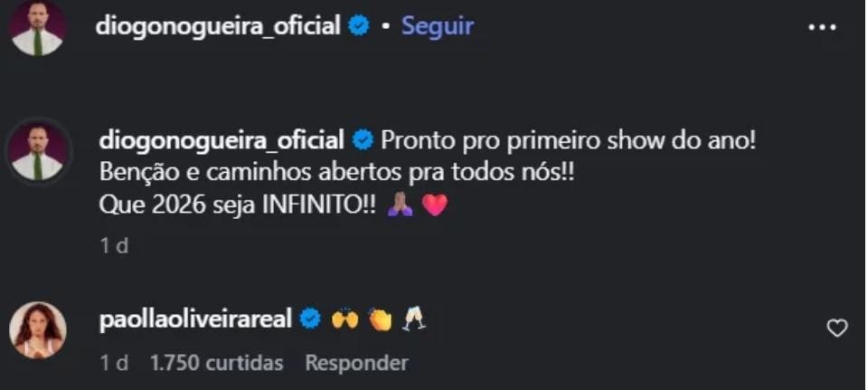This screenshot has height=390, width=868.
Task: Click paollaoliveirareal's profile picture
Action: tap(37, 329)
